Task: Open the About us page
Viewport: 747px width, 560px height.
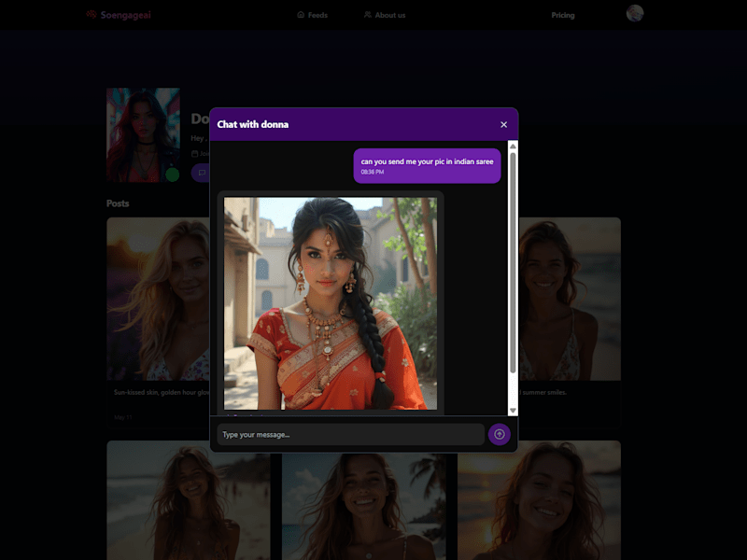Action: click(385, 15)
